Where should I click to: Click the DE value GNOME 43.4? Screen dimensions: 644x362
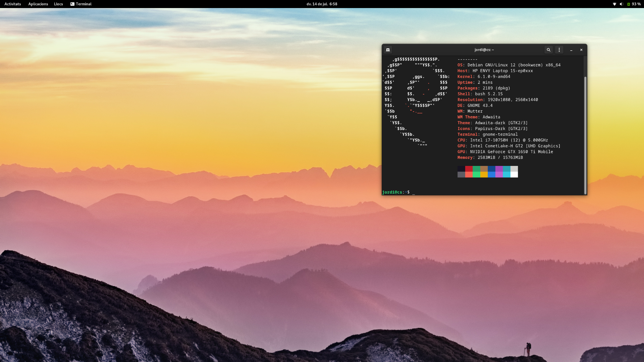(x=480, y=106)
